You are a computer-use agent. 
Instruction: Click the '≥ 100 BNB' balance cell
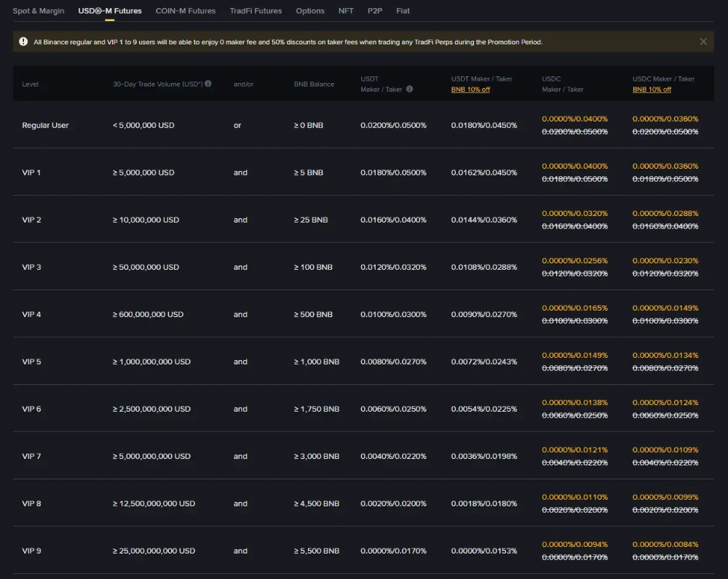coord(313,267)
